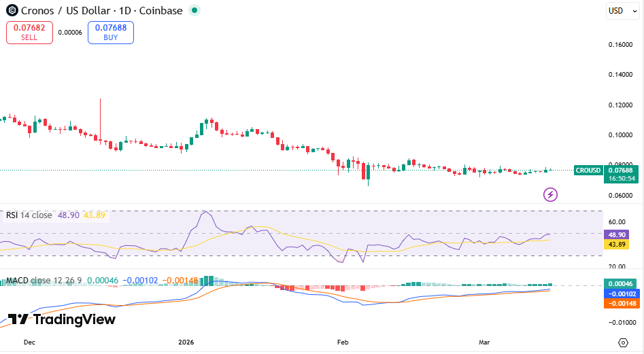Screen dimensions: 644x354
Task: Click the 0.06000 price axis label
Action: click(x=620, y=195)
